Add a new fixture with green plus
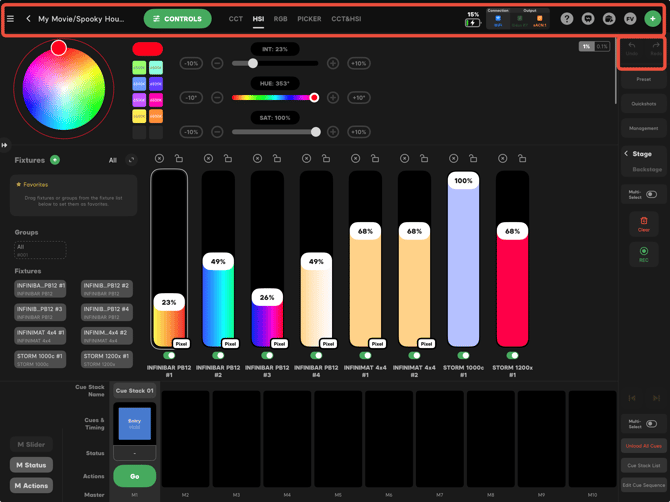 55,160
